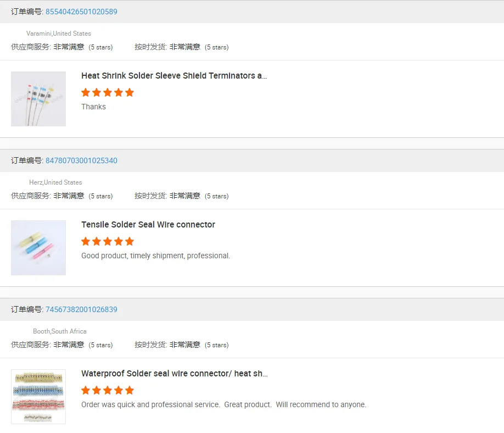Open Heat Shrink Solder Sleeve Shield Terminators title
This screenshot has width=504, height=433.
(x=174, y=76)
